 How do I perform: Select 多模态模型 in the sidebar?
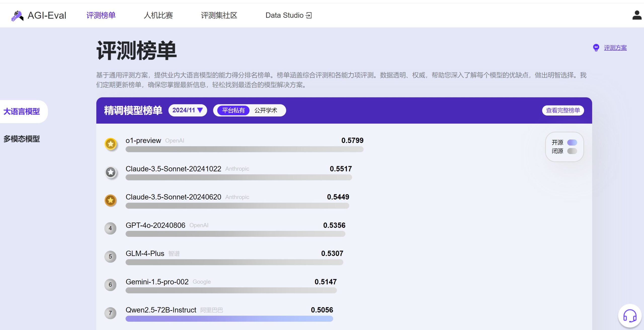coord(22,139)
